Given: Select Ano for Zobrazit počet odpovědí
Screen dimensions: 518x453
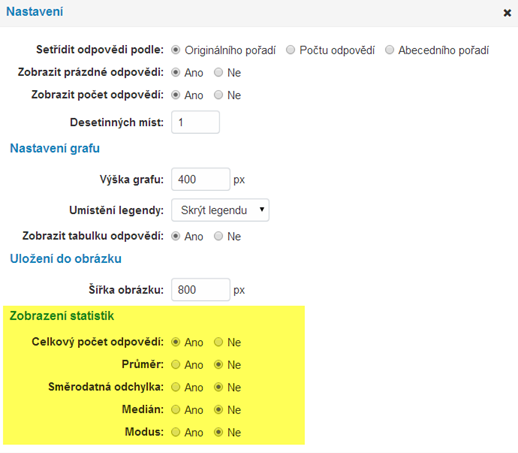Looking at the screenshot, I should point(176,95).
